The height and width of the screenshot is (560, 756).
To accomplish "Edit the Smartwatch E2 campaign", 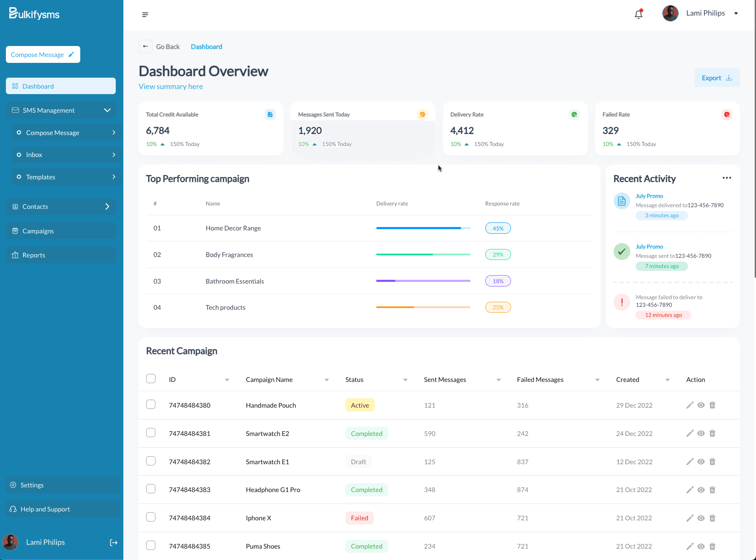I will coord(690,433).
